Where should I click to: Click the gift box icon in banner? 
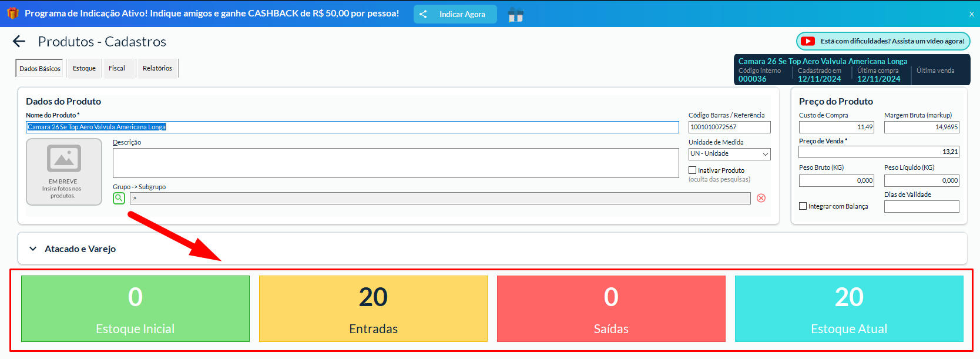(515, 15)
